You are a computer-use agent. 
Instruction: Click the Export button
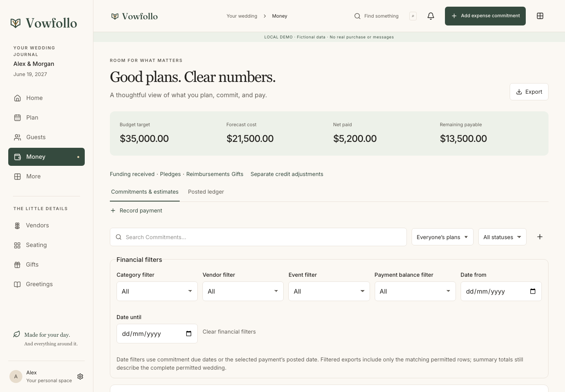529,92
